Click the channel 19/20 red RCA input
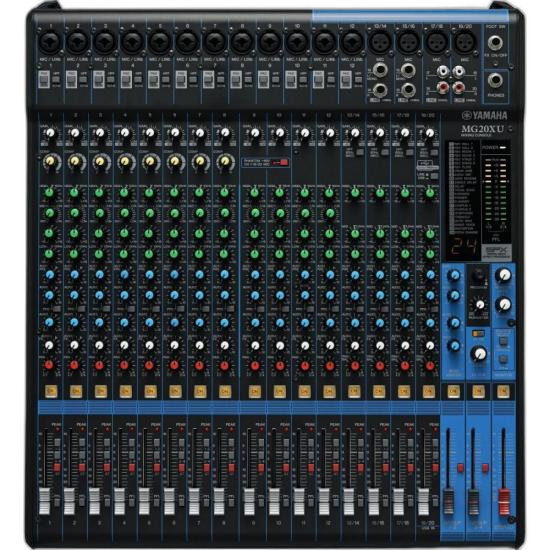The image size is (550, 550). pos(458,87)
